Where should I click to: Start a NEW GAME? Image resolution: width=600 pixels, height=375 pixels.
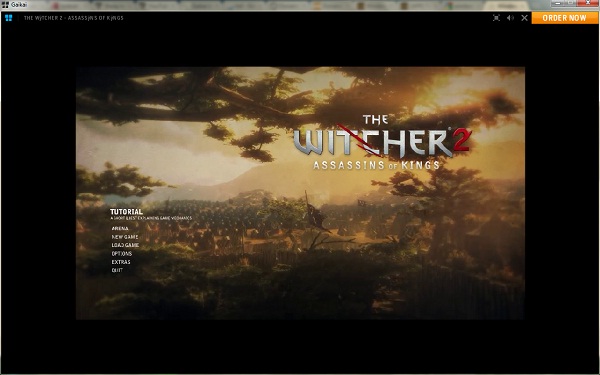click(x=125, y=237)
